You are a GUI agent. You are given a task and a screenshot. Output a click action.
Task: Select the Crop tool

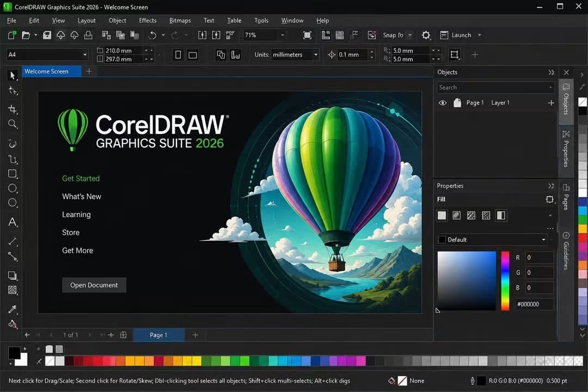click(13, 109)
